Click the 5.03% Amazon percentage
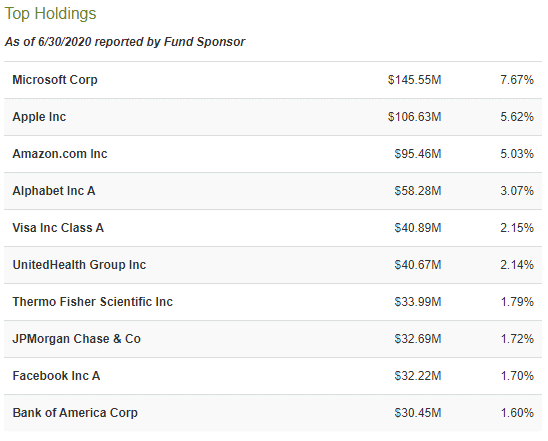Screen dimensions: 548x441 (517, 154)
